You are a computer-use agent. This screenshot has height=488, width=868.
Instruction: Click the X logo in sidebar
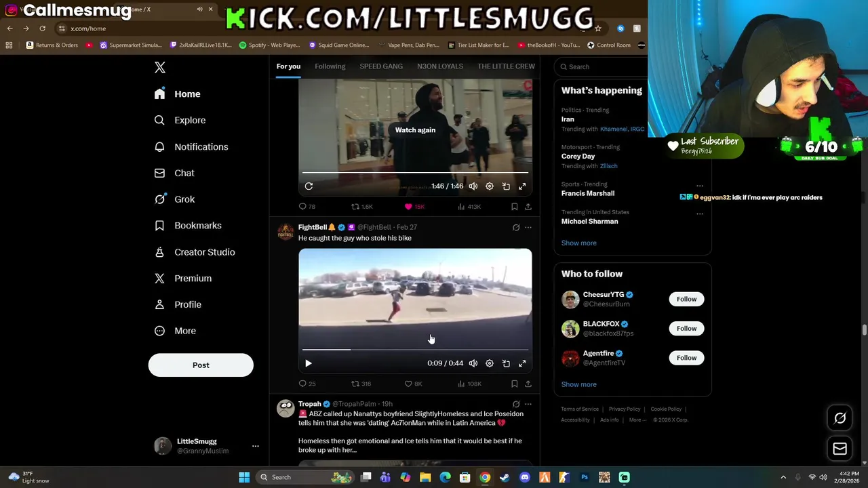[x=160, y=67]
